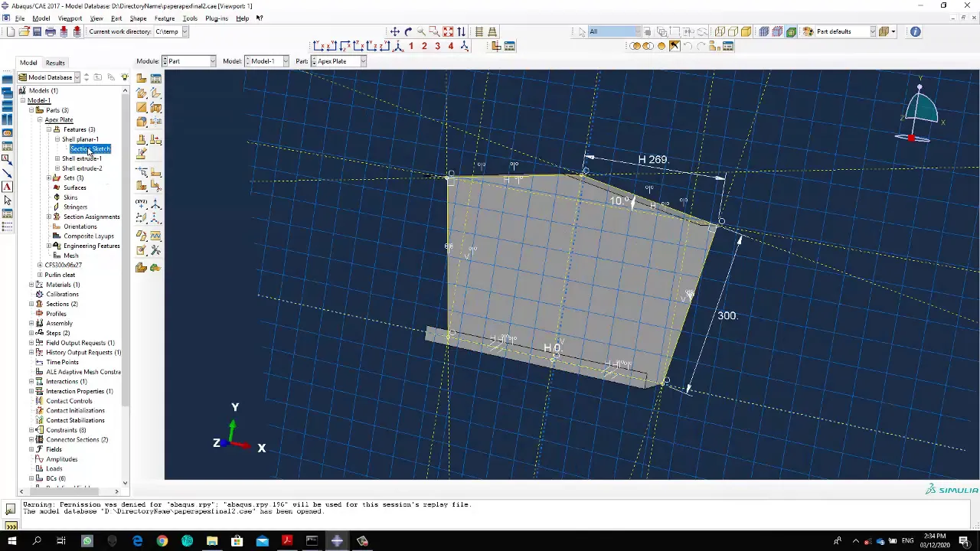Print viewport icon

click(x=51, y=31)
